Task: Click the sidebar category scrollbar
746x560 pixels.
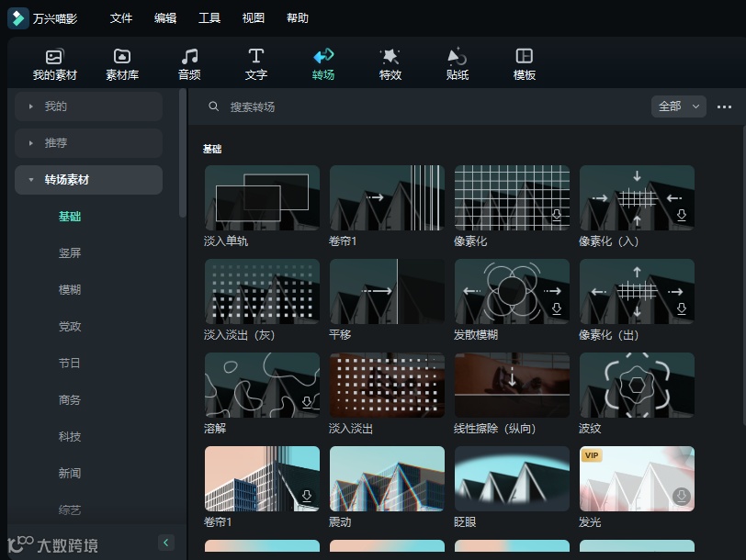Action: [x=182, y=153]
